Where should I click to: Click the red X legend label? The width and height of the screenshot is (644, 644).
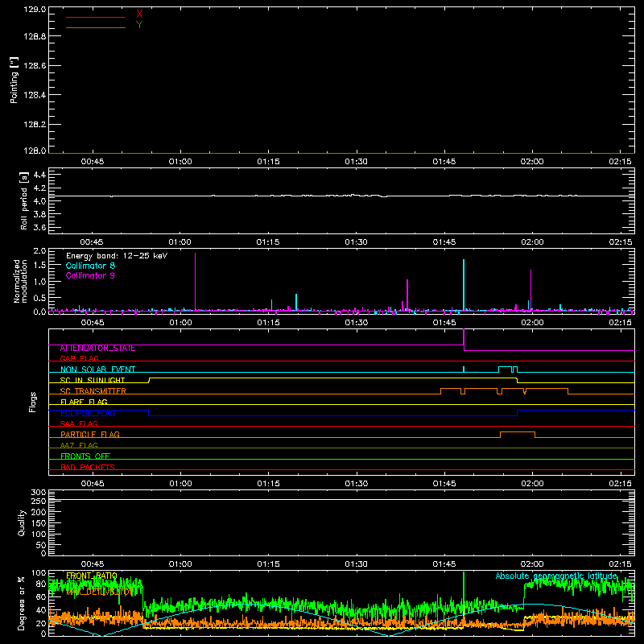(139, 14)
